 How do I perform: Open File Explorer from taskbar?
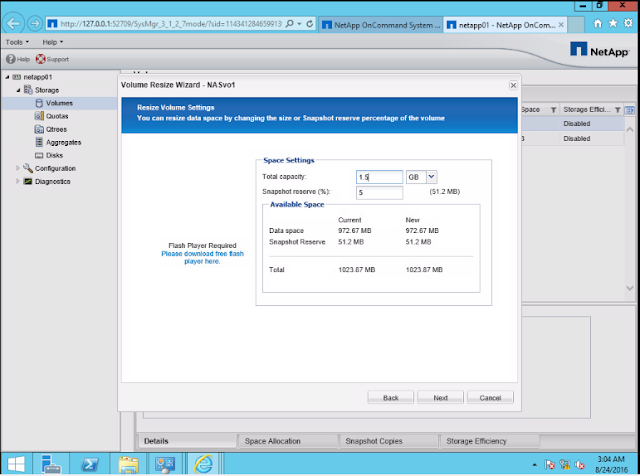[129, 464]
